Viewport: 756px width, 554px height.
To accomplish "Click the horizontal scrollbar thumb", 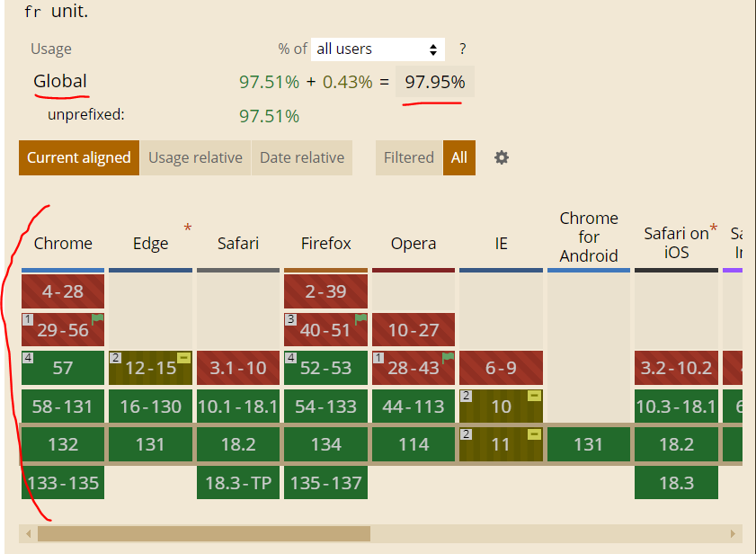I will pyautogui.click(x=204, y=533).
